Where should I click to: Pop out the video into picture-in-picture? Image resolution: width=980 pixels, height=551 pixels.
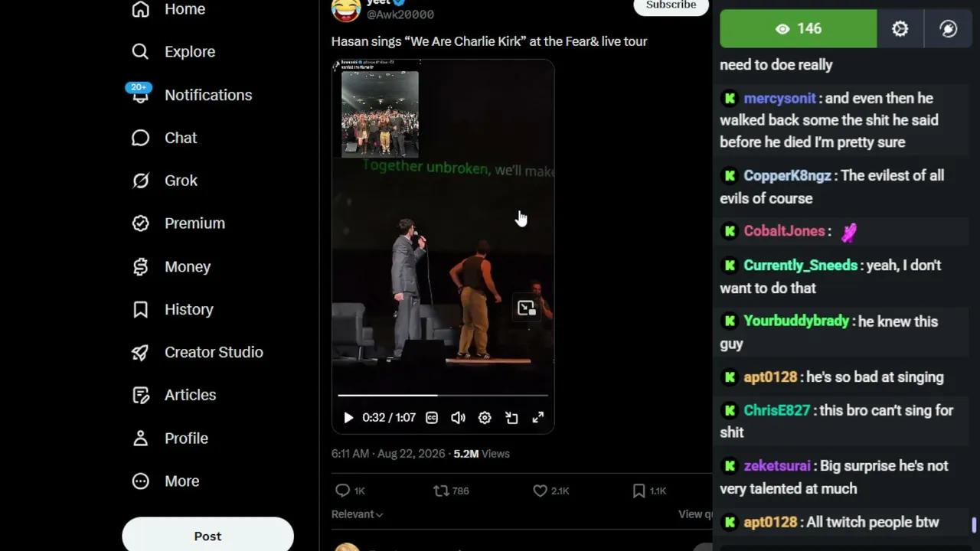click(511, 418)
